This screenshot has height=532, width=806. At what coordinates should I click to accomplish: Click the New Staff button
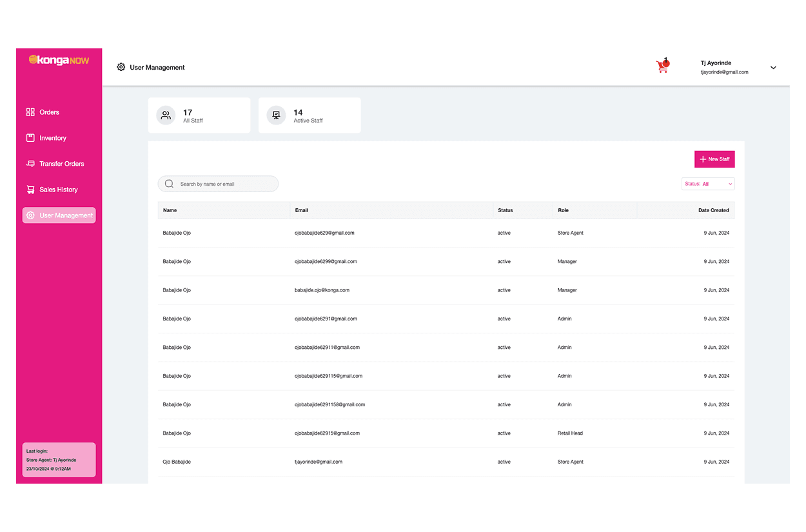(714, 159)
